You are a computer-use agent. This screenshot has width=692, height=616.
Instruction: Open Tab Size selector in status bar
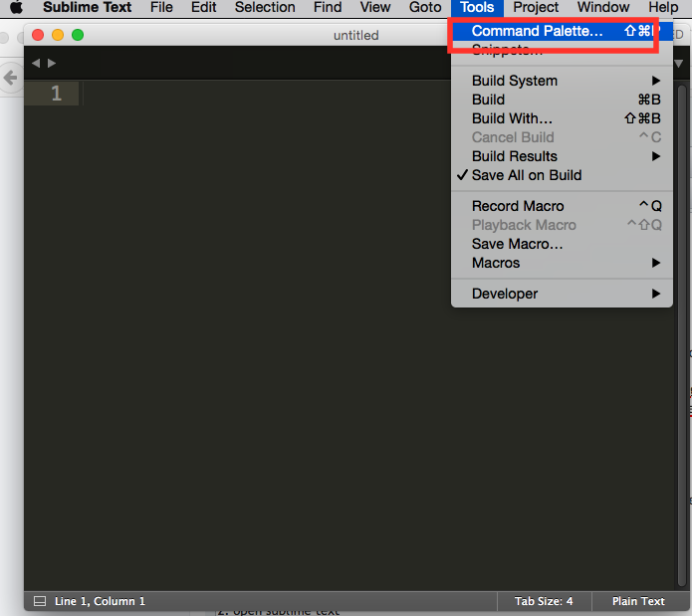(544, 601)
